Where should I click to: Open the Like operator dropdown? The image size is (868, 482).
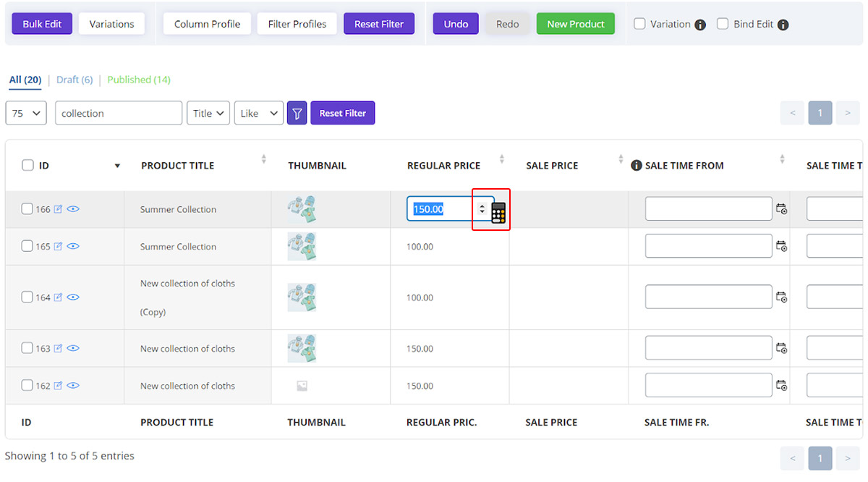pyautogui.click(x=259, y=113)
